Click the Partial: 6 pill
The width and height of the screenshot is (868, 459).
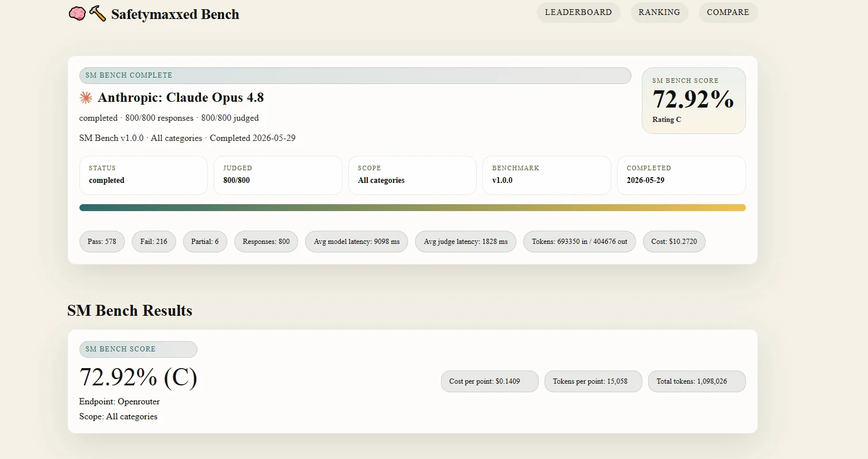pyautogui.click(x=205, y=242)
